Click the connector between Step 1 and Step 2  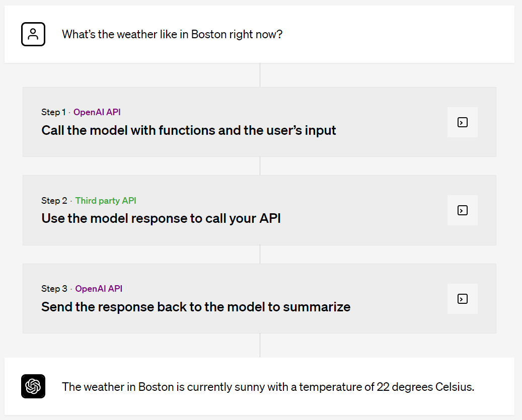(260, 166)
